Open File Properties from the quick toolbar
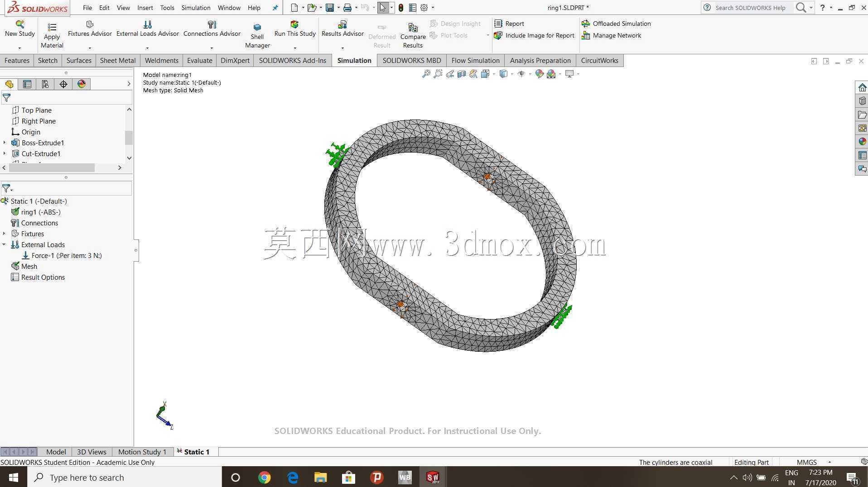 (x=413, y=8)
